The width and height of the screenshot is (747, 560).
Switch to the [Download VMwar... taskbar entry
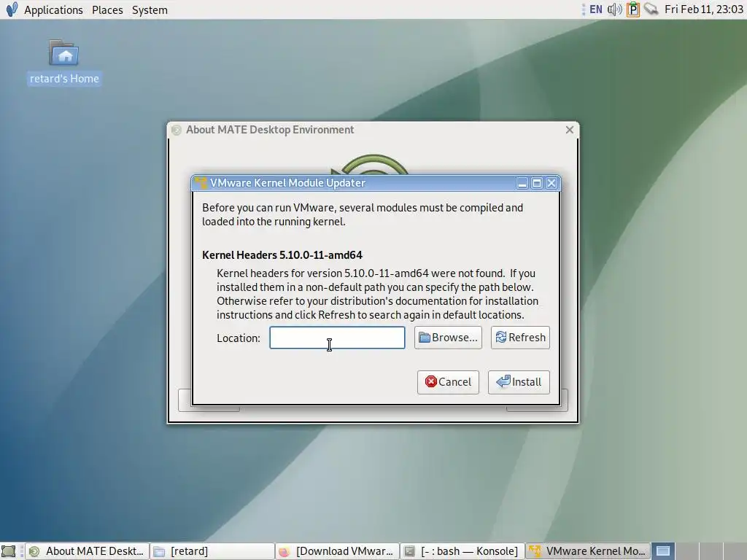(337, 551)
